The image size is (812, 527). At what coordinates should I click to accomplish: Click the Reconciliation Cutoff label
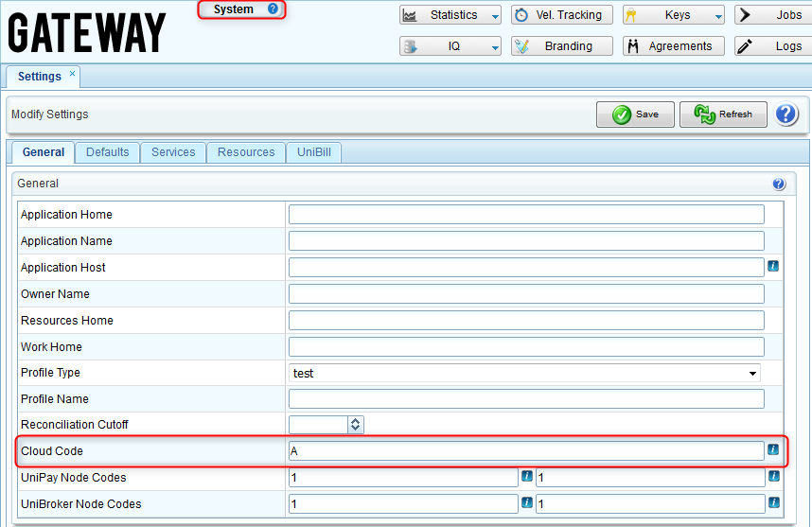pos(74,425)
